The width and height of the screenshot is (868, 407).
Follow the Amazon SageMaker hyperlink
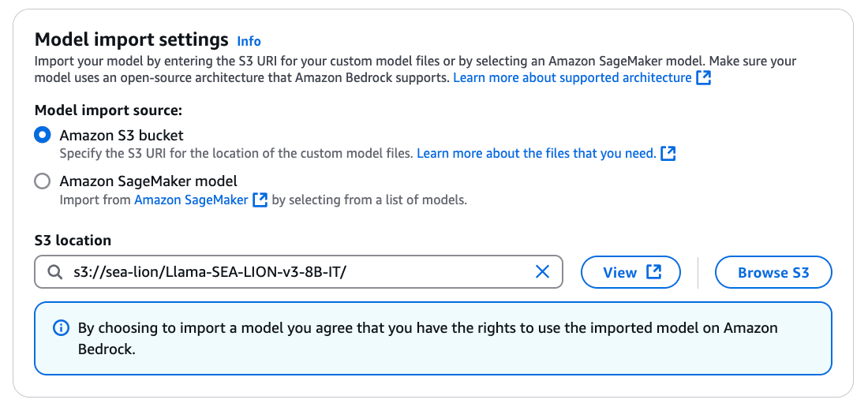(191, 200)
